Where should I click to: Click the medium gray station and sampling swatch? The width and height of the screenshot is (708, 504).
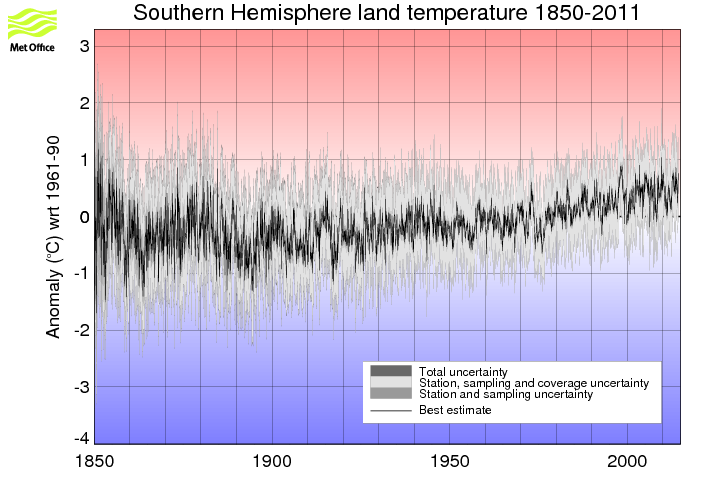pos(391,393)
